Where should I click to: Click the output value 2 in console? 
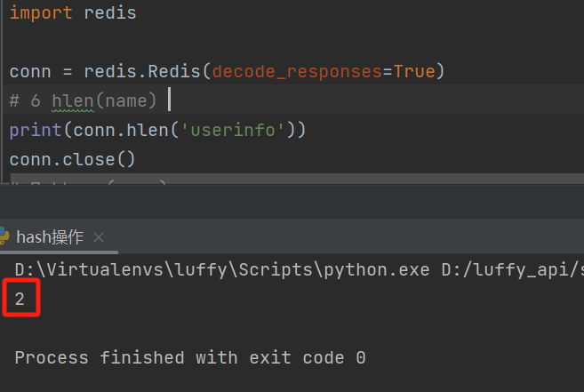[20, 300]
